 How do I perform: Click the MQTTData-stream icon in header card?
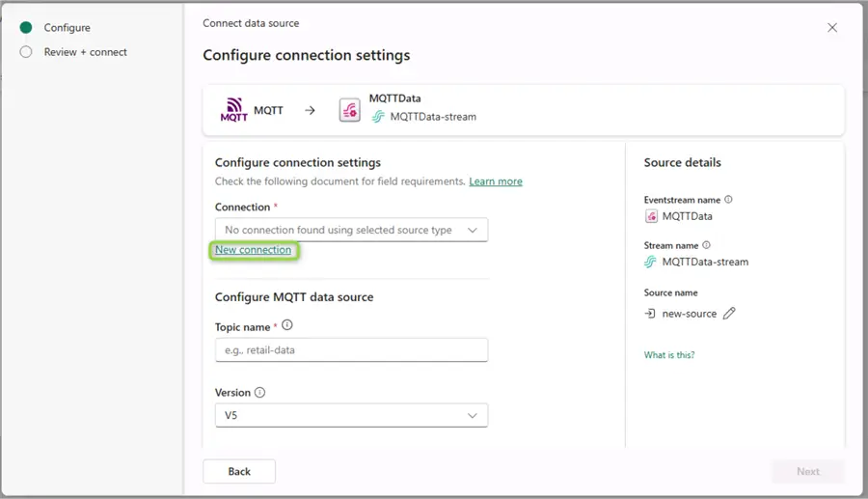click(x=378, y=117)
